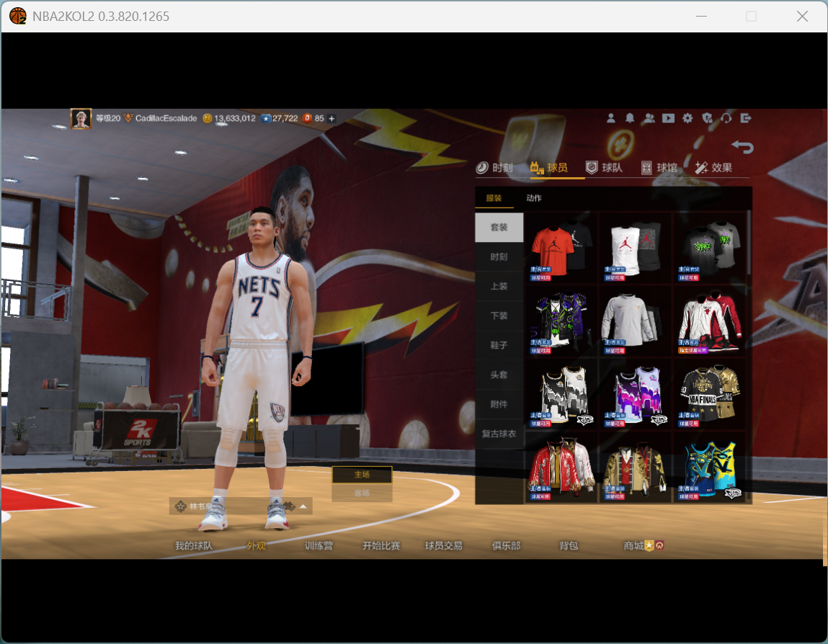Select the grey long-sleeve outfit
Viewport: 828px width, 644px height.
636,321
